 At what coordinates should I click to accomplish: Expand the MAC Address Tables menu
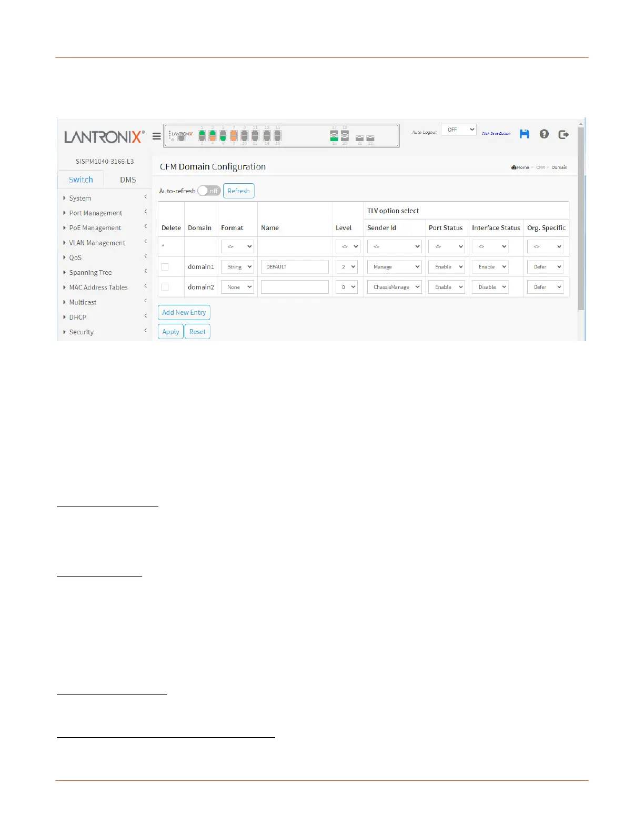105,287
